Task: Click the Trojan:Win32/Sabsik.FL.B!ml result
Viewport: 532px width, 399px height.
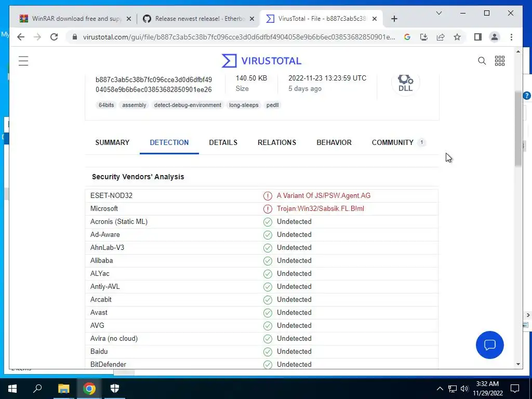Action: coord(320,209)
